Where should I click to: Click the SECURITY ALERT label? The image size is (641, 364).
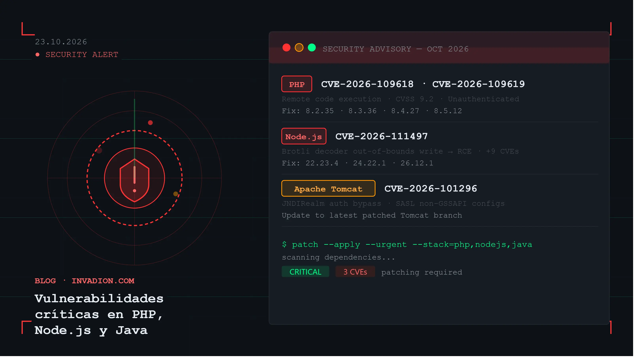pyautogui.click(x=82, y=54)
